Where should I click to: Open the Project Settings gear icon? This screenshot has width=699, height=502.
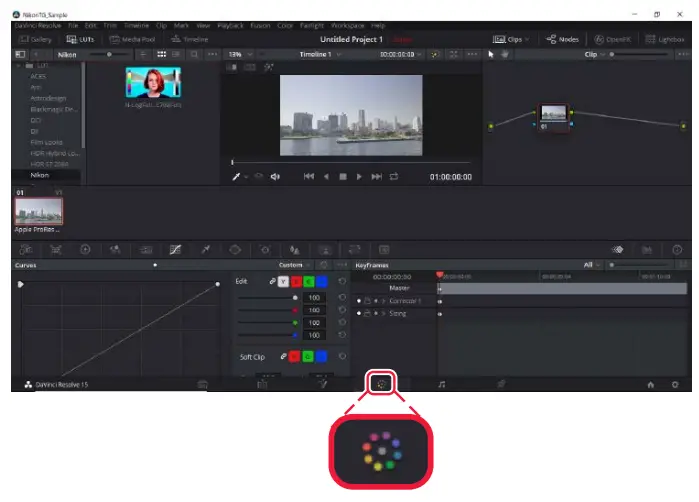click(675, 383)
